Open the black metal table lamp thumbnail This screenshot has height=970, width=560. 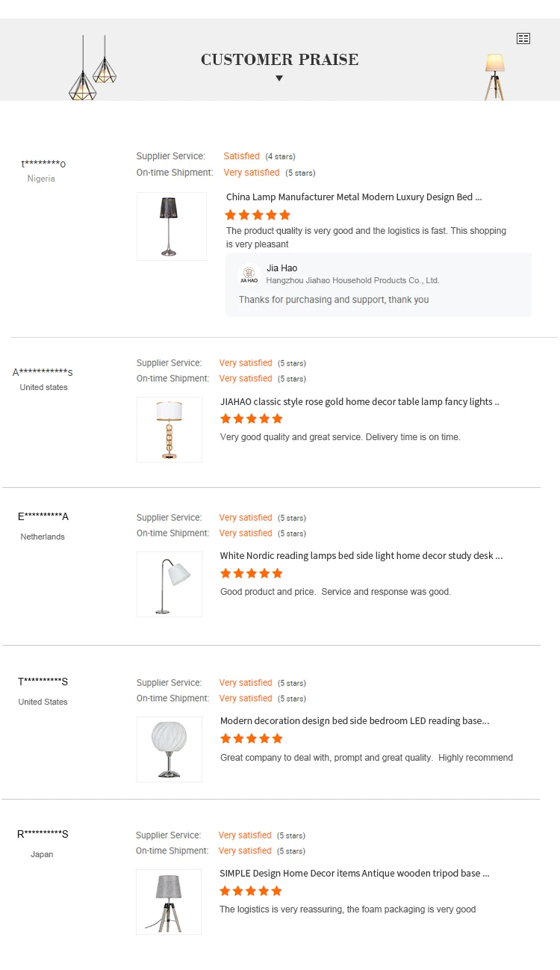click(172, 226)
